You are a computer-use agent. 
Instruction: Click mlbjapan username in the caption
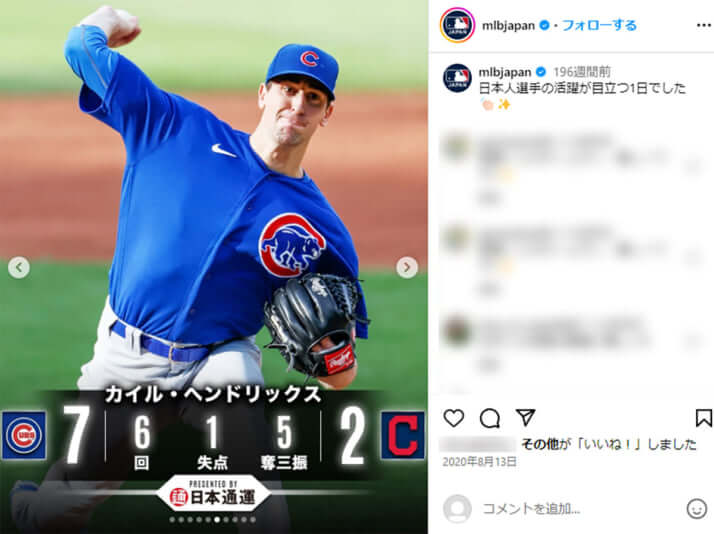[x=505, y=72]
